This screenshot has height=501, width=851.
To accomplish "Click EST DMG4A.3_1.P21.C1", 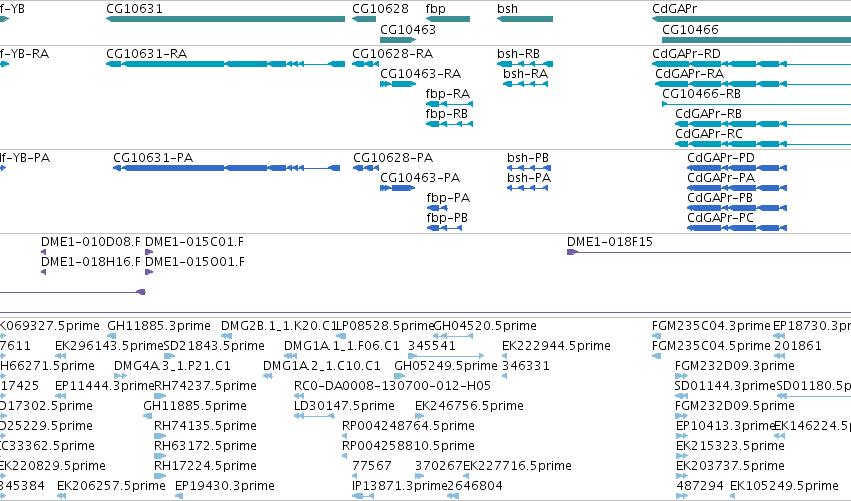I will click(120, 376).
